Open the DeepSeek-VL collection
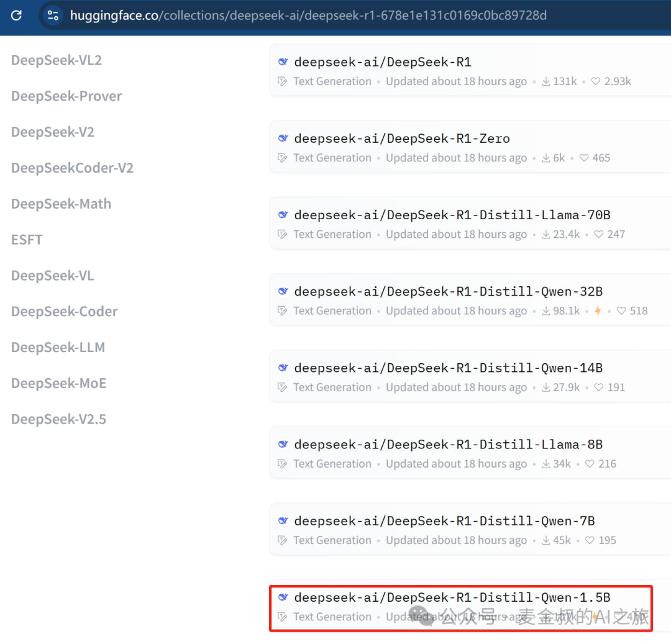The image size is (671, 644). [x=53, y=276]
